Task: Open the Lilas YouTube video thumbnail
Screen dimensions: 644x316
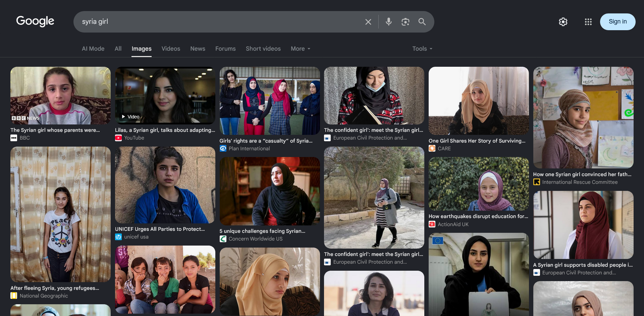Action: pyautogui.click(x=165, y=96)
